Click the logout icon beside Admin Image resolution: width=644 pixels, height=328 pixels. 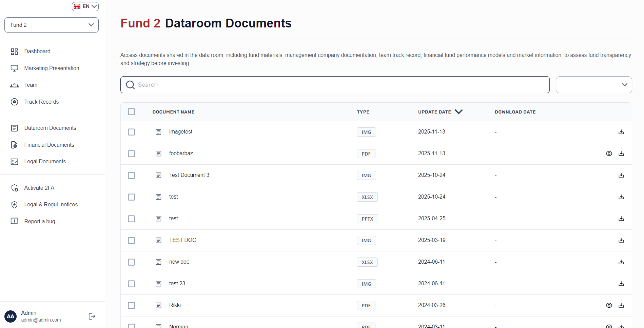[x=92, y=316]
